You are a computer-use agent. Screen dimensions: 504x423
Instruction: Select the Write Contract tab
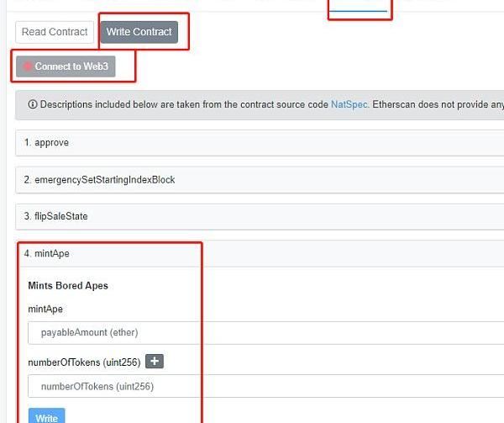click(x=139, y=32)
